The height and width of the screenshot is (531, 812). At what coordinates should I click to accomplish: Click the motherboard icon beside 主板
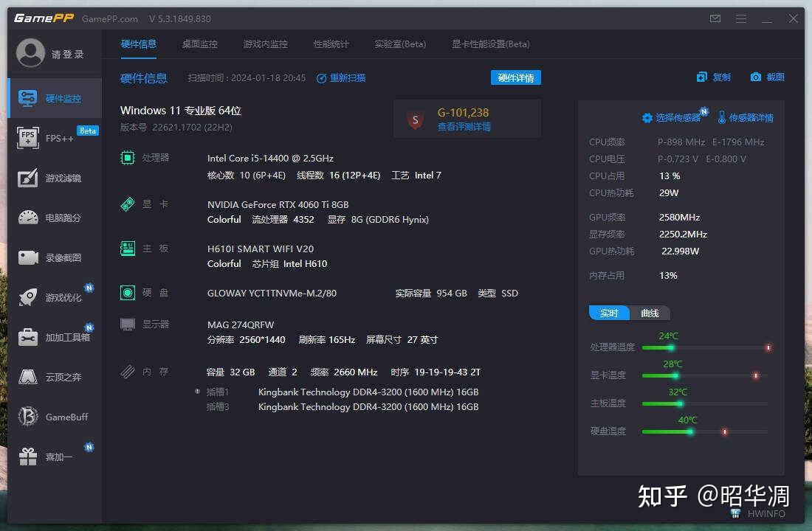pyautogui.click(x=128, y=249)
